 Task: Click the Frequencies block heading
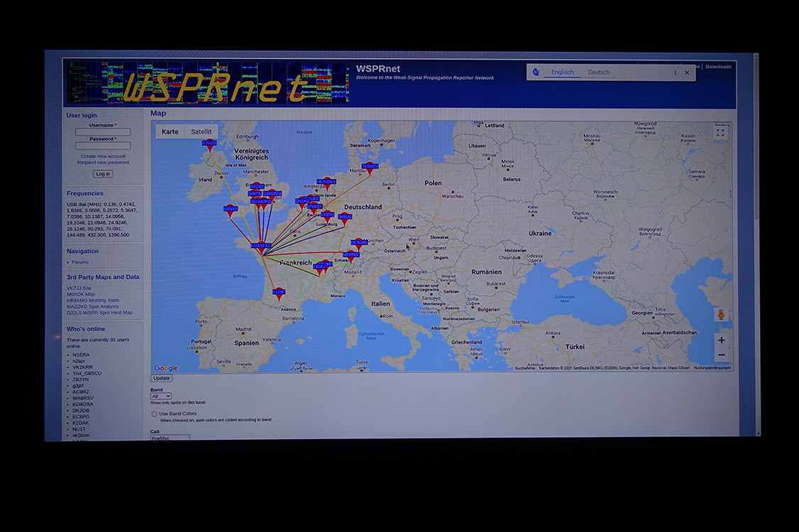click(x=85, y=194)
